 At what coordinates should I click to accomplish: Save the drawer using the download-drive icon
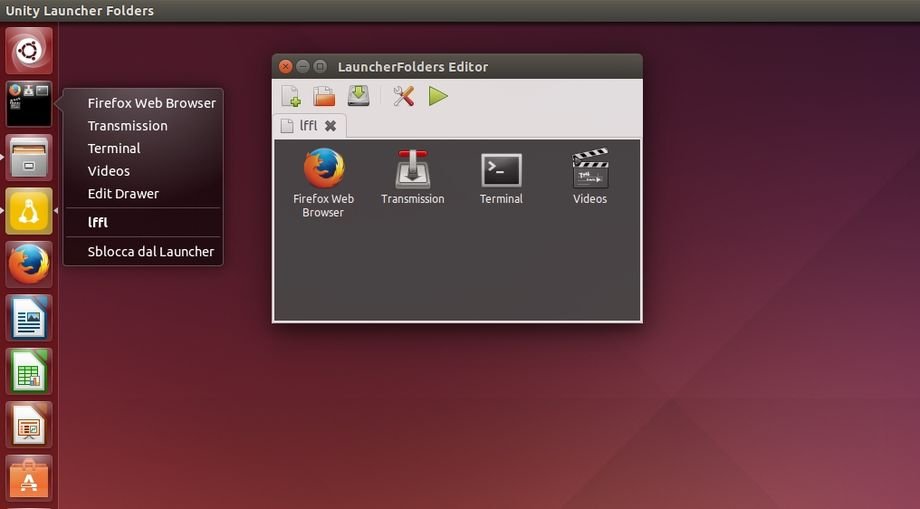(358, 96)
